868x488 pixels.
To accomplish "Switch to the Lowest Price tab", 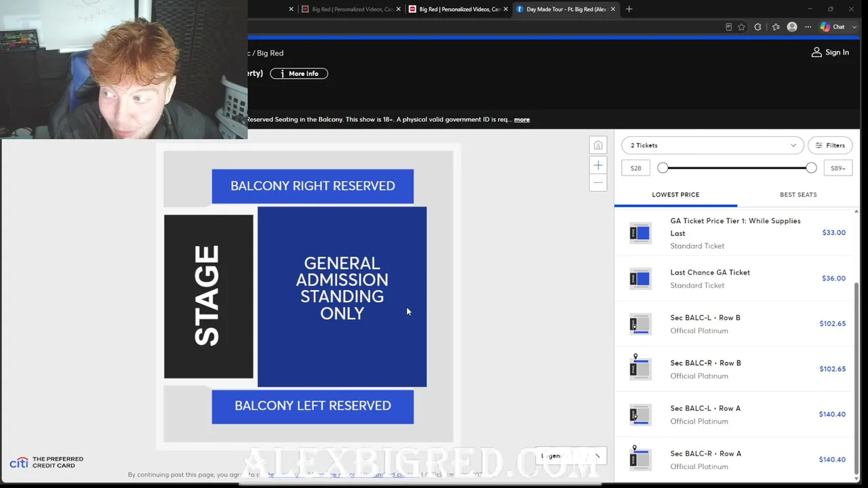I will (675, 195).
